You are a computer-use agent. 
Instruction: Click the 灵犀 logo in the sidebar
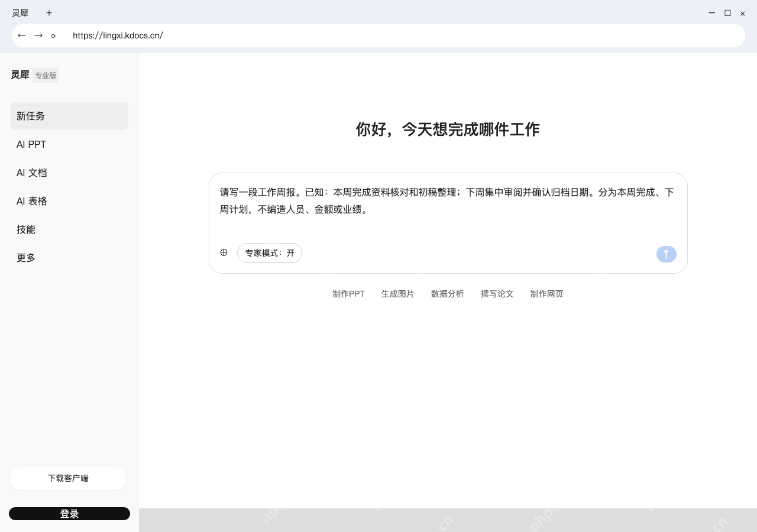[20, 75]
